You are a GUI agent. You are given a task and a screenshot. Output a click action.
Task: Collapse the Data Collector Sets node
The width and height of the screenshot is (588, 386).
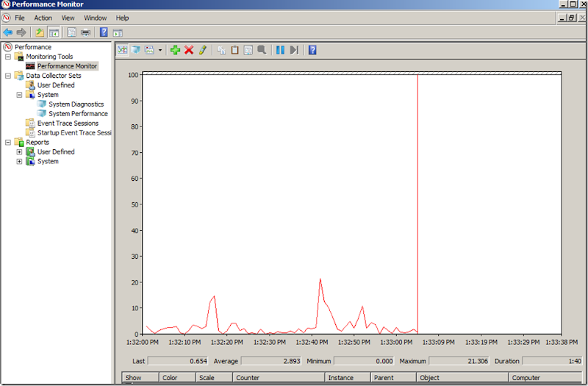click(8, 76)
